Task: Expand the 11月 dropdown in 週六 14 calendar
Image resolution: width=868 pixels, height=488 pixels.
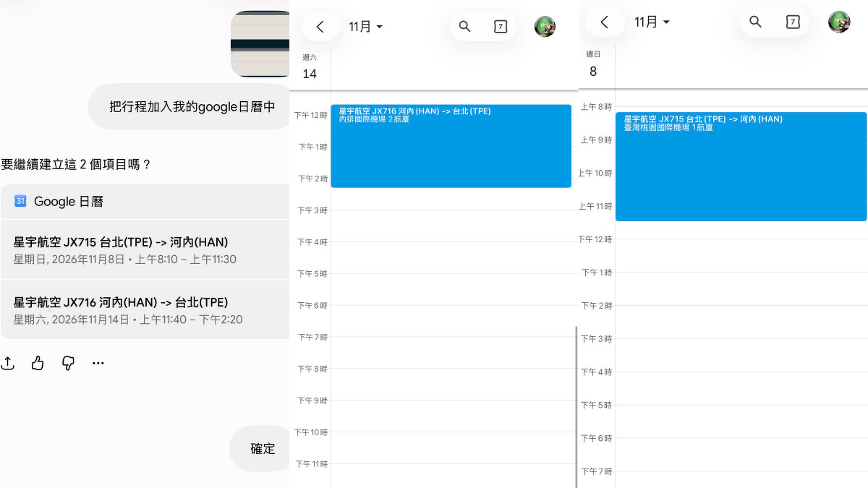Action: point(365,27)
